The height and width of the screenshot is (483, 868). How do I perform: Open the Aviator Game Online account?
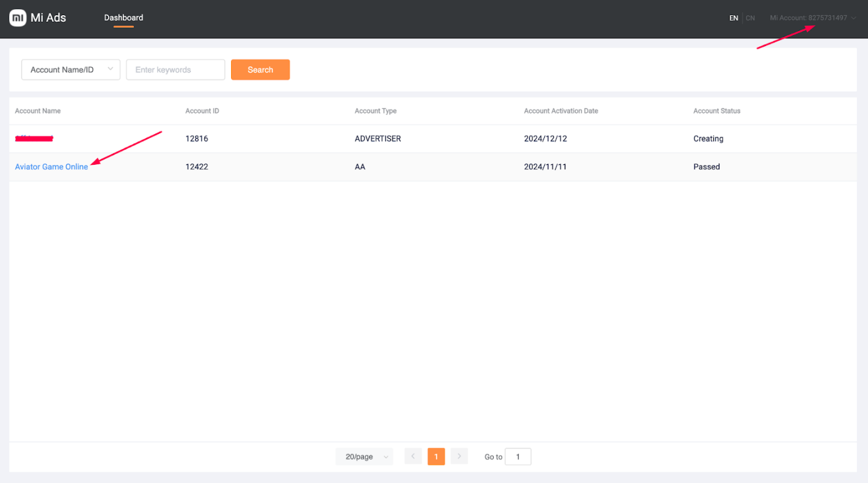pos(52,167)
